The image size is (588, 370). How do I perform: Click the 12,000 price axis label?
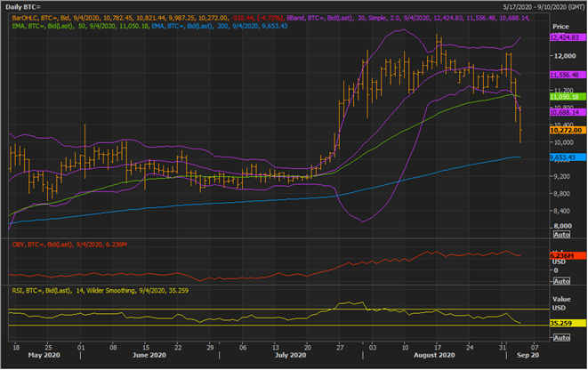(x=565, y=56)
